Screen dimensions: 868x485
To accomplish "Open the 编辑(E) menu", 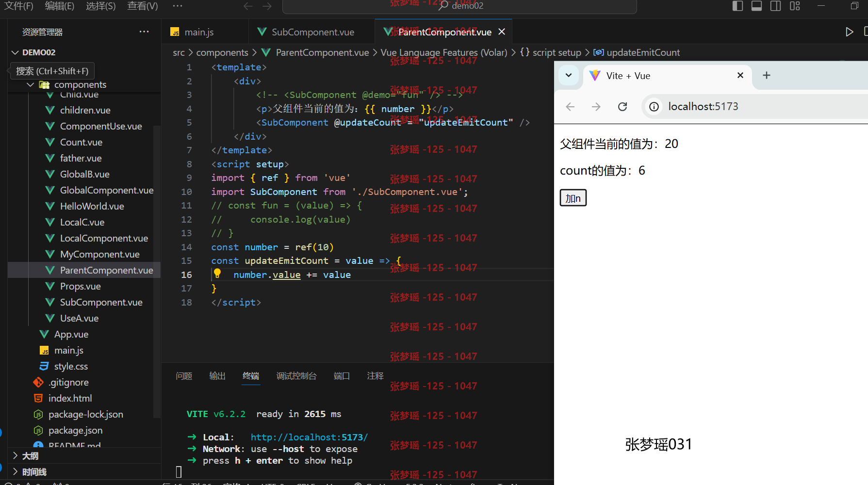I will coord(60,6).
